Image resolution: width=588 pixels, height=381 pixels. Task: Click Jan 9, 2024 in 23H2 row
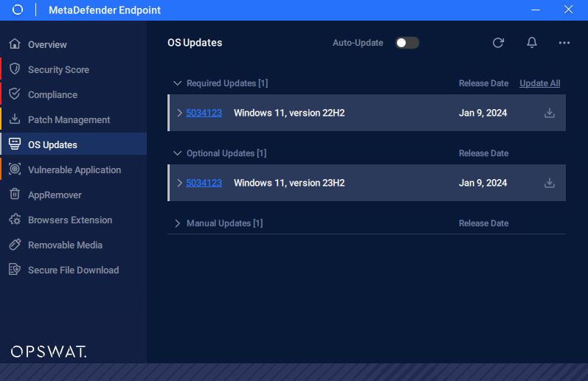coord(483,183)
